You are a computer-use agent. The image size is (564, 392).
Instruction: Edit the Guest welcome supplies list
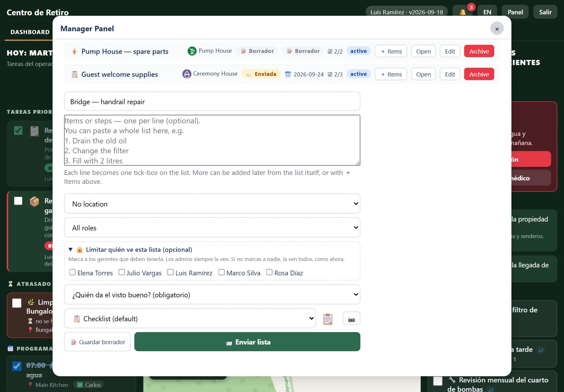point(450,74)
